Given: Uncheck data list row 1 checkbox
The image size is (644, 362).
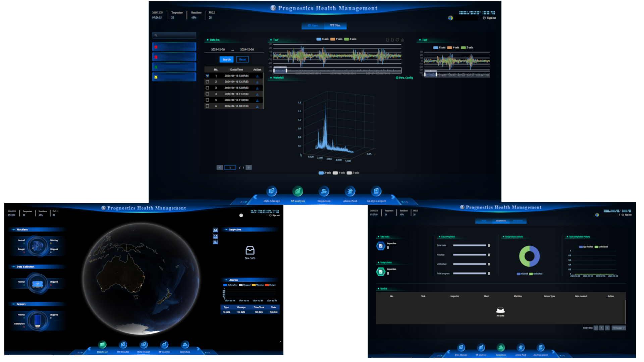Looking at the screenshot, I should pyautogui.click(x=207, y=76).
